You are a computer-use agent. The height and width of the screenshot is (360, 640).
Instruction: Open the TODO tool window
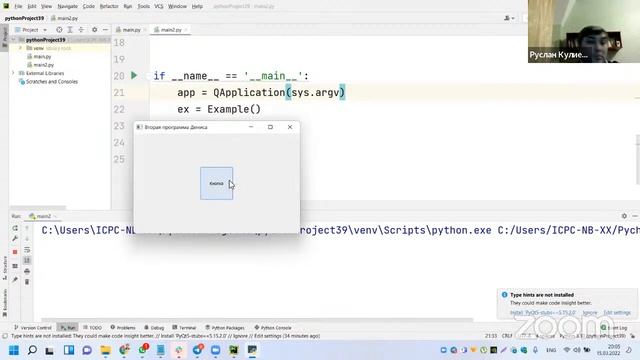92,327
